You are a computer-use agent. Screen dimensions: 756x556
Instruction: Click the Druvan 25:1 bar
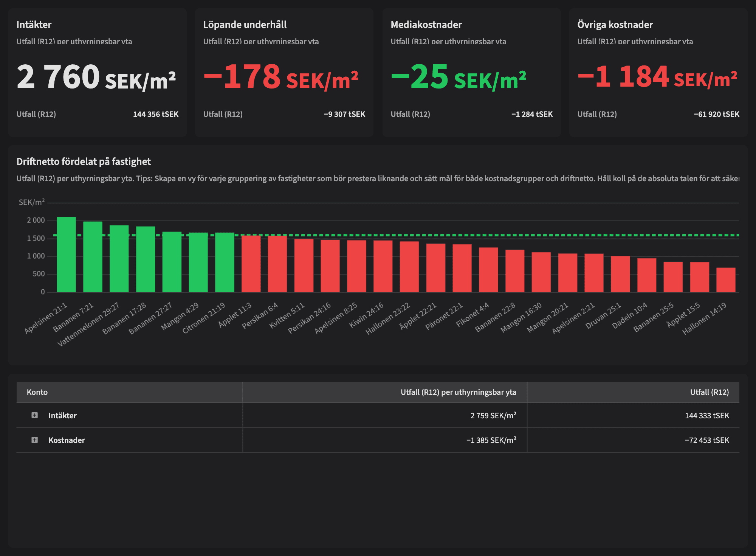tap(620, 274)
